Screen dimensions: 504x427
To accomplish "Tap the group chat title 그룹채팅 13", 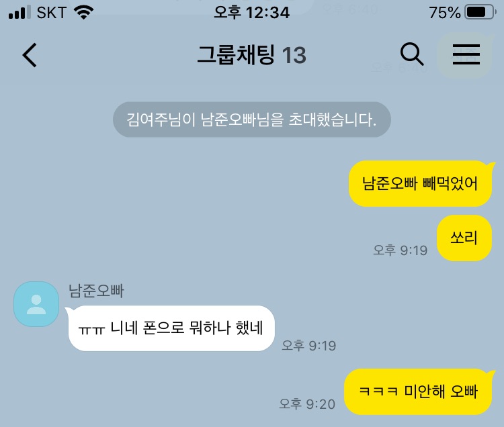I will (x=252, y=55).
